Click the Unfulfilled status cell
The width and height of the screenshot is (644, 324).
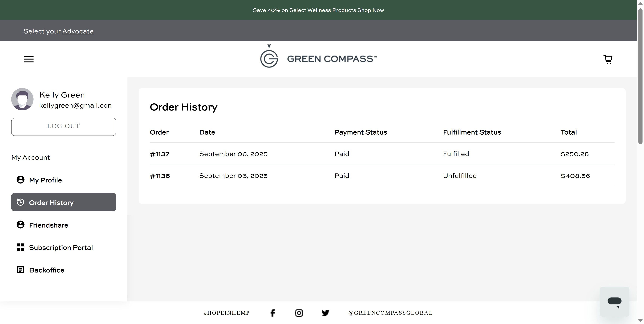(460, 176)
